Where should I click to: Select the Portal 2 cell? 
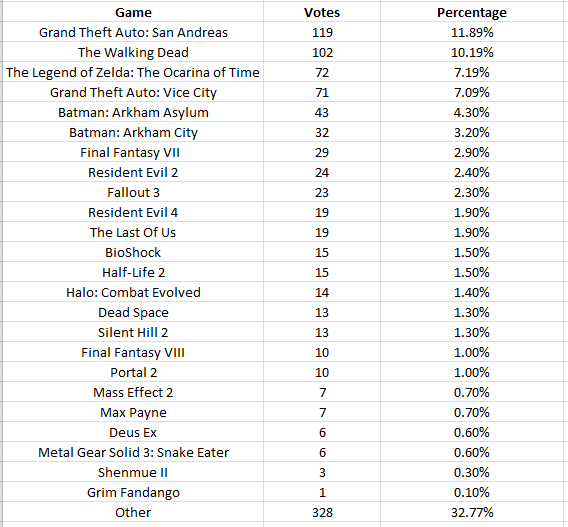tap(133, 372)
